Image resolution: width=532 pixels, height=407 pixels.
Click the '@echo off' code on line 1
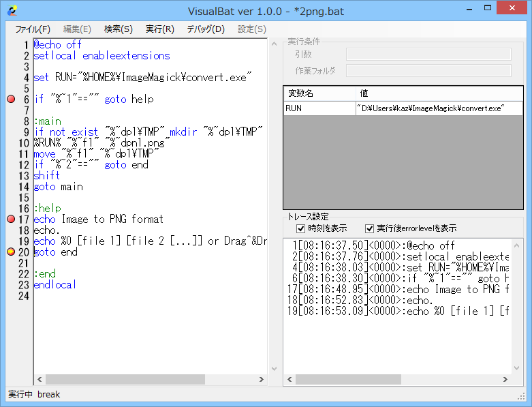pyautogui.click(x=58, y=44)
